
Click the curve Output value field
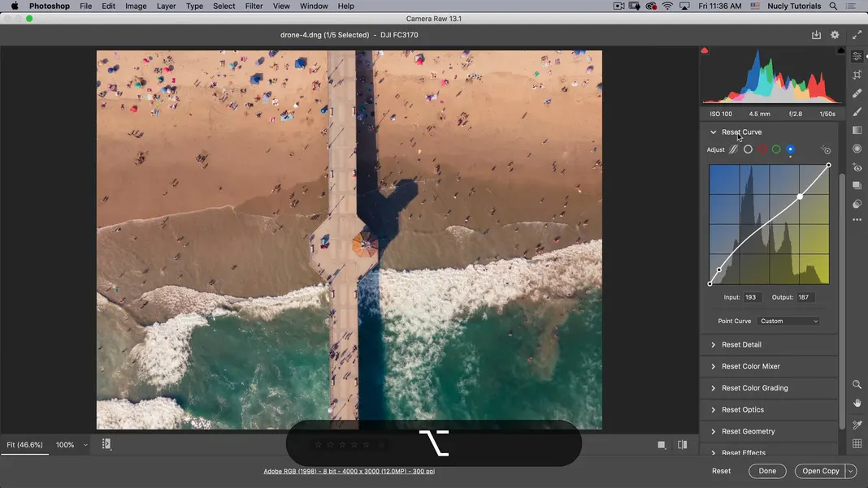805,297
